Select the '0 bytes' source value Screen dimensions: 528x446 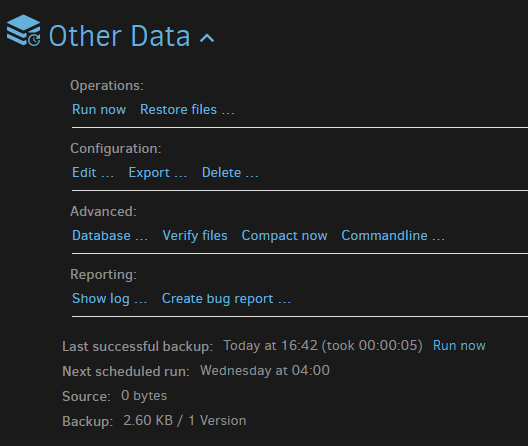[x=144, y=395]
